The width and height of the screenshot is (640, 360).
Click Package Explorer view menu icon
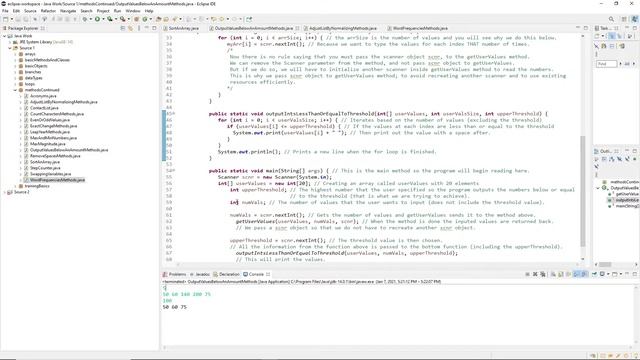point(139,28)
